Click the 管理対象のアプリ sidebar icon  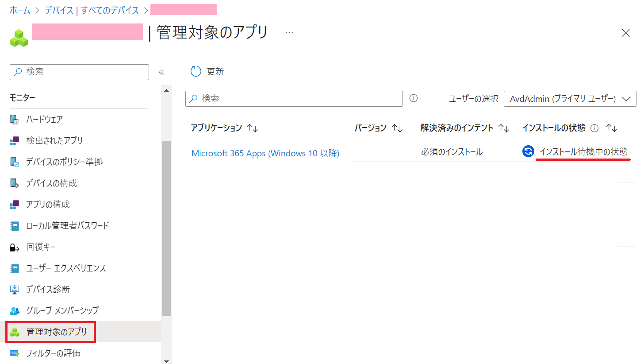click(x=15, y=332)
